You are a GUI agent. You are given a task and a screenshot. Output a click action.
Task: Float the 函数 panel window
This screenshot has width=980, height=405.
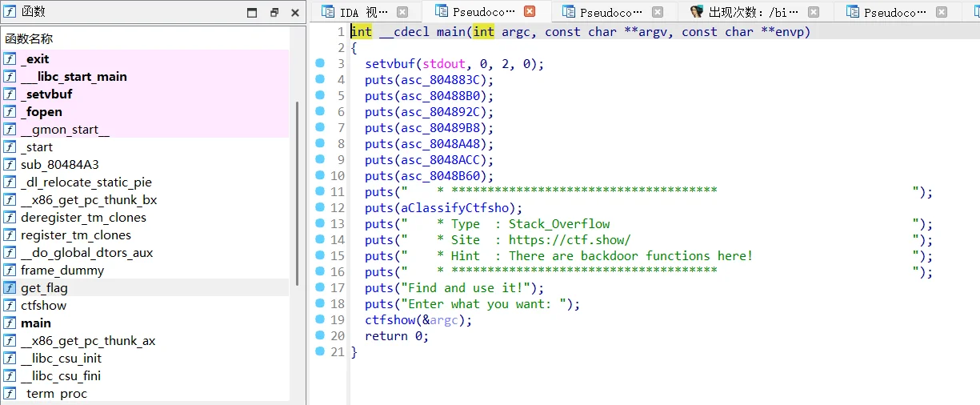[274, 13]
